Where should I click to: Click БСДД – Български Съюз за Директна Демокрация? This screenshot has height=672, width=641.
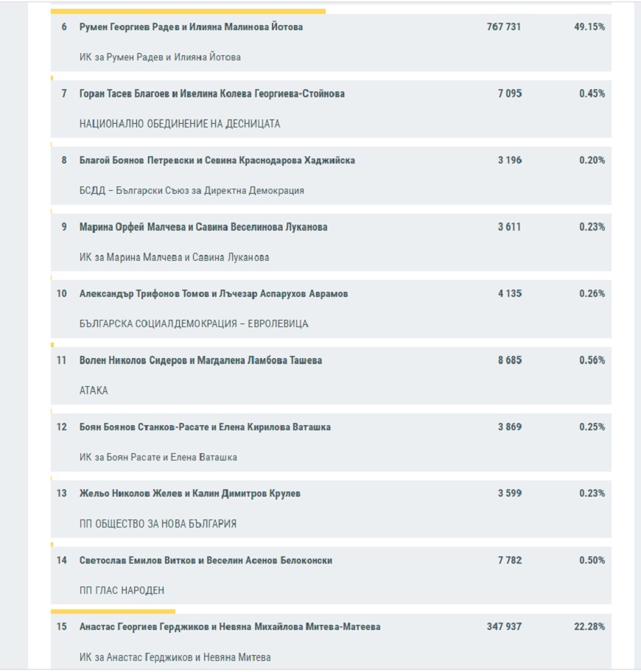tap(192, 190)
